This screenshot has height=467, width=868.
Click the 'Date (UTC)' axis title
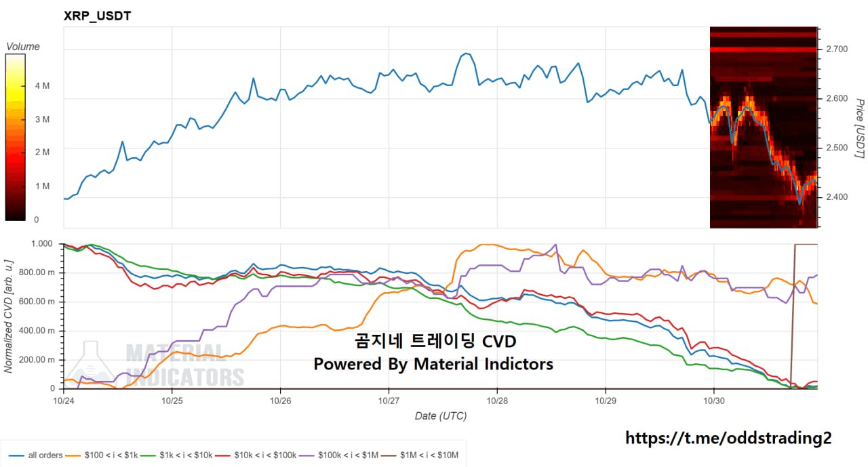pyautogui.click(x=441, y=415)
